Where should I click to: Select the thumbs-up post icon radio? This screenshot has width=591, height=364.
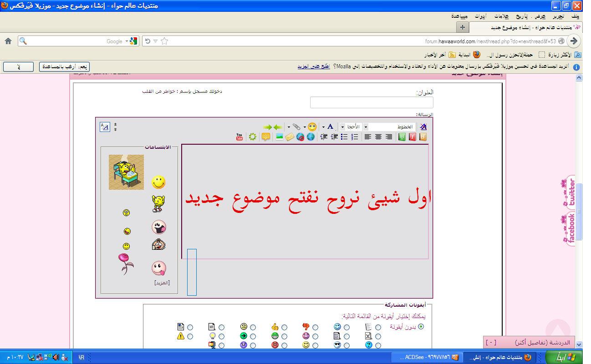point(284,327)
